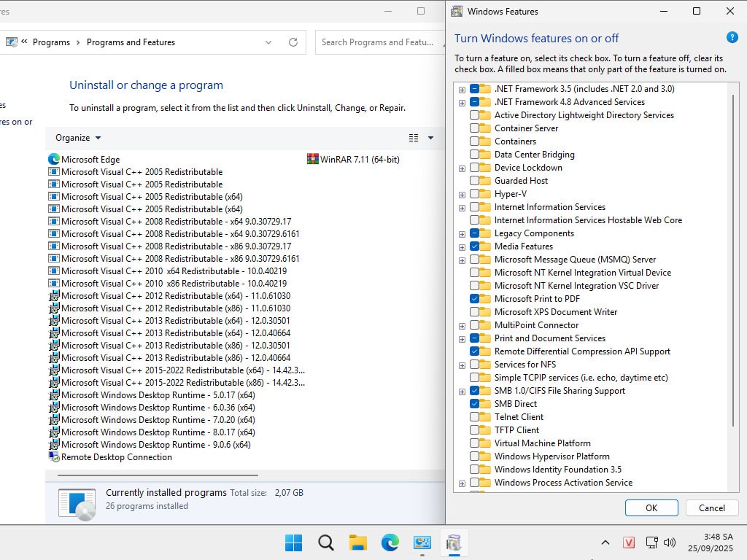Screen dimensions: 747x560
Task: Uncheck Microsoft Print to PDF
Action: pyautogui.click(x=475, y=299)
